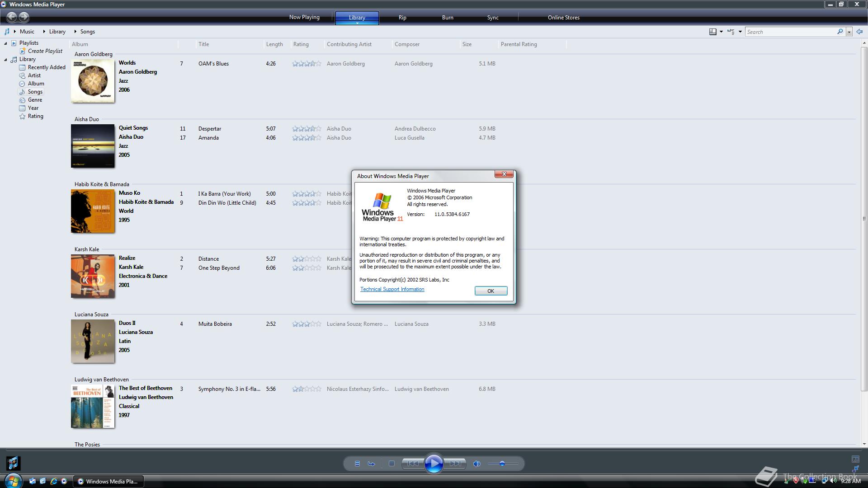Select the Genre view in the tree
Screen dimensions: 868x488
tap(35, 100)
